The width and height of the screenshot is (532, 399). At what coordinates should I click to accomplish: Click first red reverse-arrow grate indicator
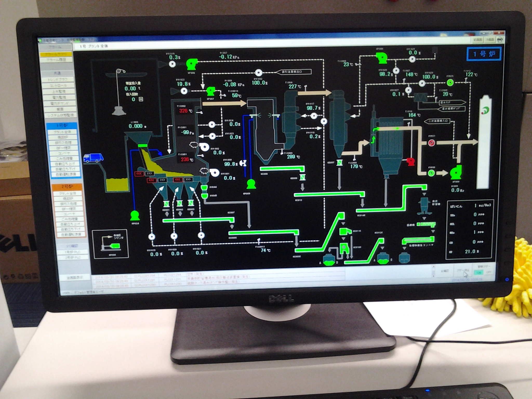click(x=139, y=174)
